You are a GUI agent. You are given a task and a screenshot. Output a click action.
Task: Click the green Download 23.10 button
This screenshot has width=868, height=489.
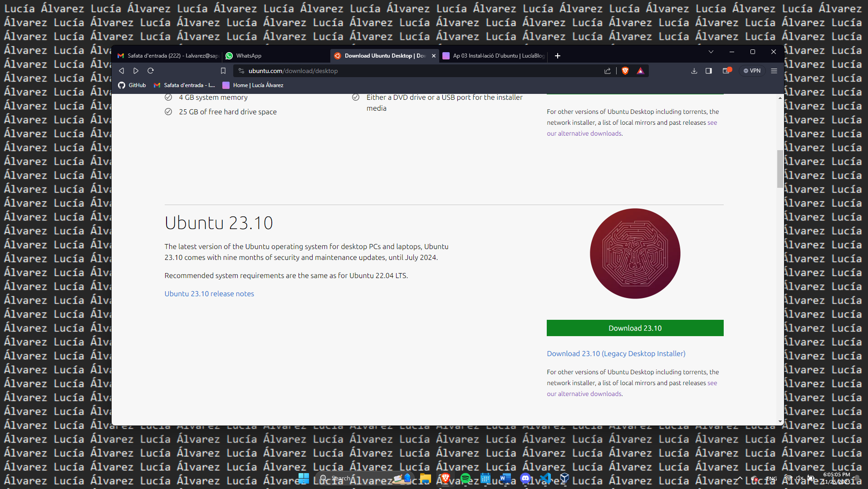[x=635, y=328]
